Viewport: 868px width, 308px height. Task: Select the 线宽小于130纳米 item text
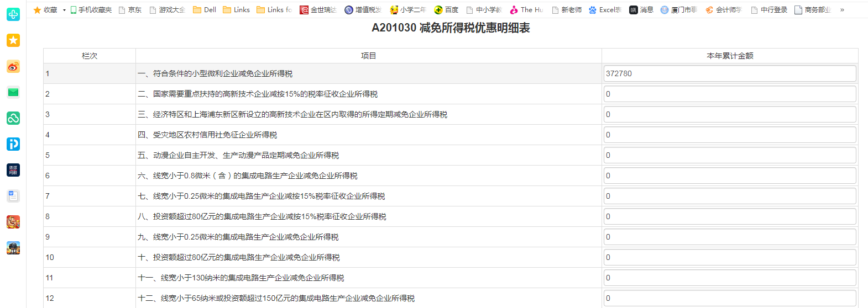(241, 278)
